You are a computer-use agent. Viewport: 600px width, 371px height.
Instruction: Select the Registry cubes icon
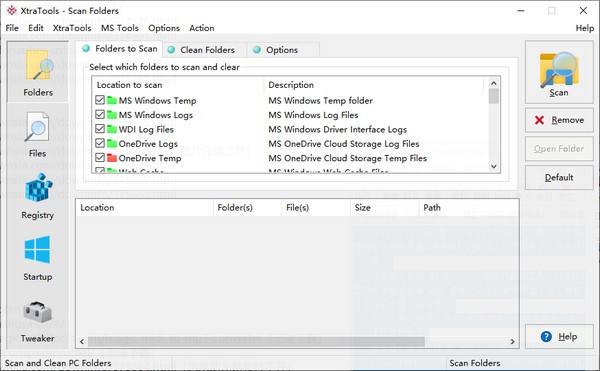point(38,187)
